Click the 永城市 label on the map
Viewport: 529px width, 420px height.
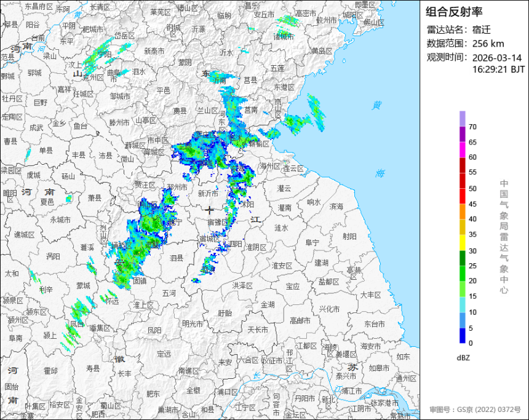point(60,220)
